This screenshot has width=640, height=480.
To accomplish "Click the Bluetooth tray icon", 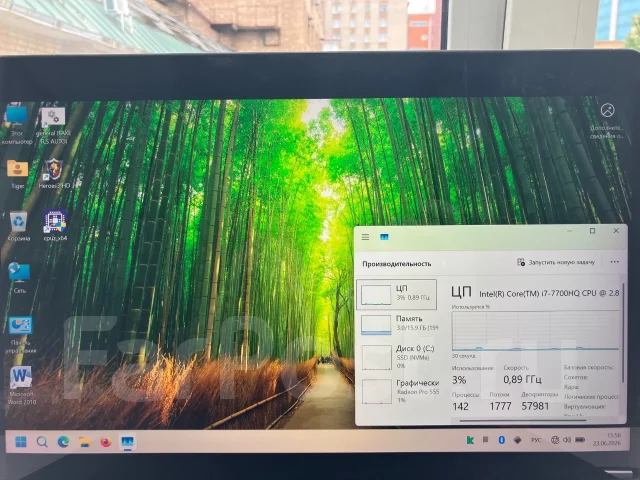I will 502,440.
